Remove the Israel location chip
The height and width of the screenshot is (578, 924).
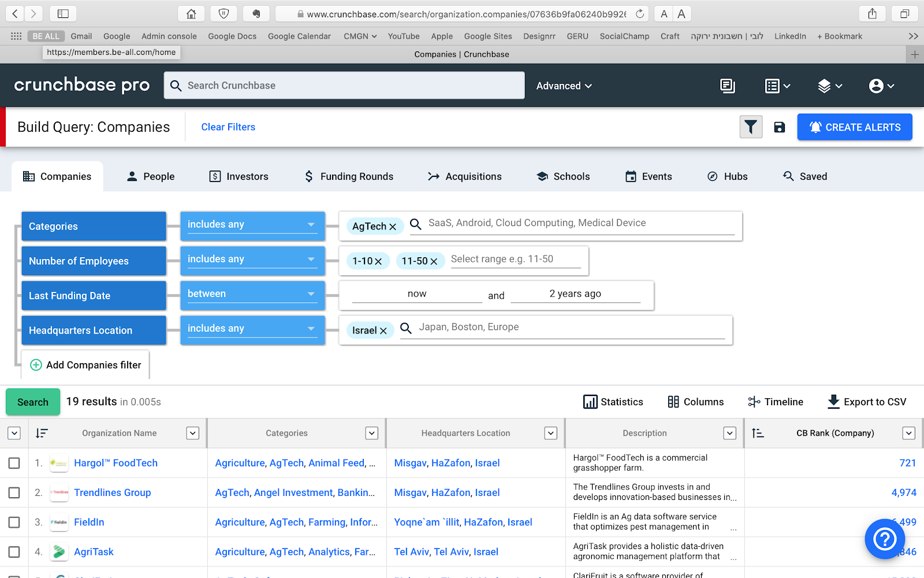pyautogui.click(x=383, y=331)
